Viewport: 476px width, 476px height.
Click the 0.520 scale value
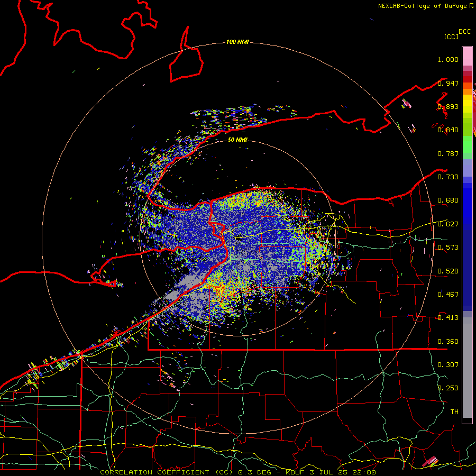pyautogui.click(x=448, y=271)
